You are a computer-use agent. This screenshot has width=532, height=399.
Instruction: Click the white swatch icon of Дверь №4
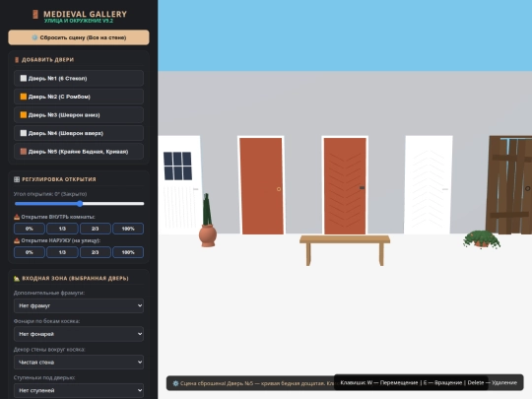[24, 133]
